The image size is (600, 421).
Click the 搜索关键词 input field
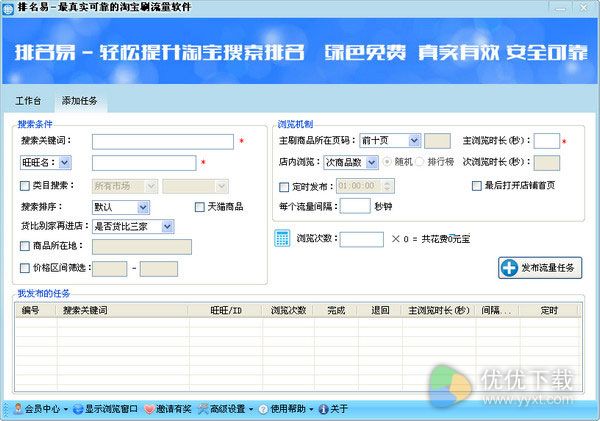coord(163,142)
